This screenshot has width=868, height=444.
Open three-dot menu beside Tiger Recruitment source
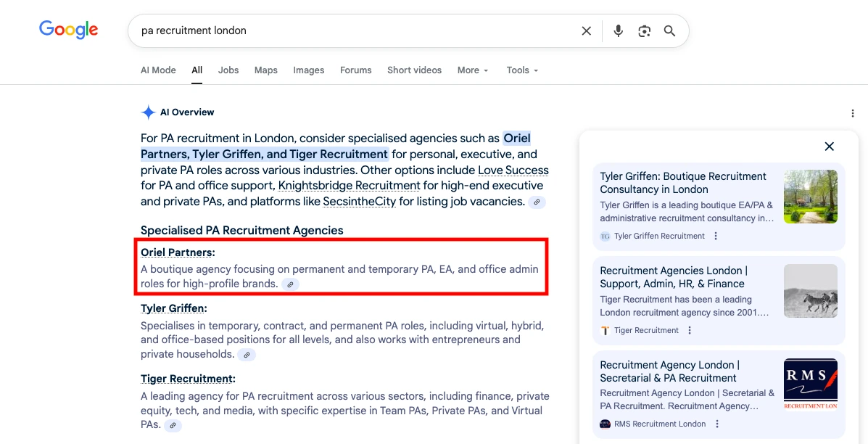click(690, 330)
